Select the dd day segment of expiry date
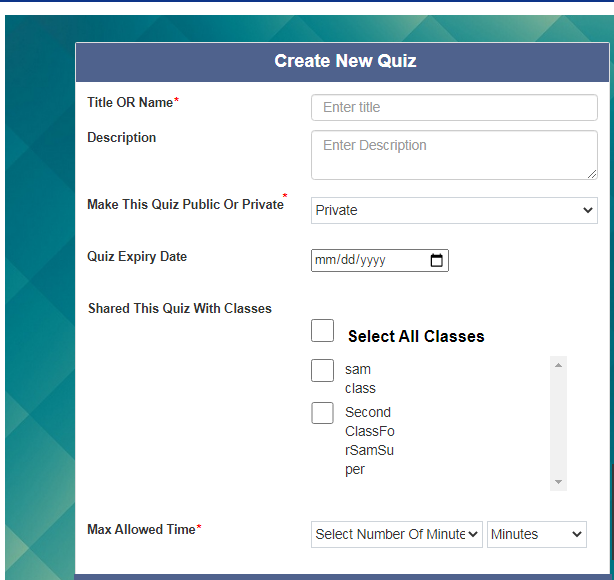Image resolution: width=614 pixels, height=580 pixels. click(x=344, y=261)
